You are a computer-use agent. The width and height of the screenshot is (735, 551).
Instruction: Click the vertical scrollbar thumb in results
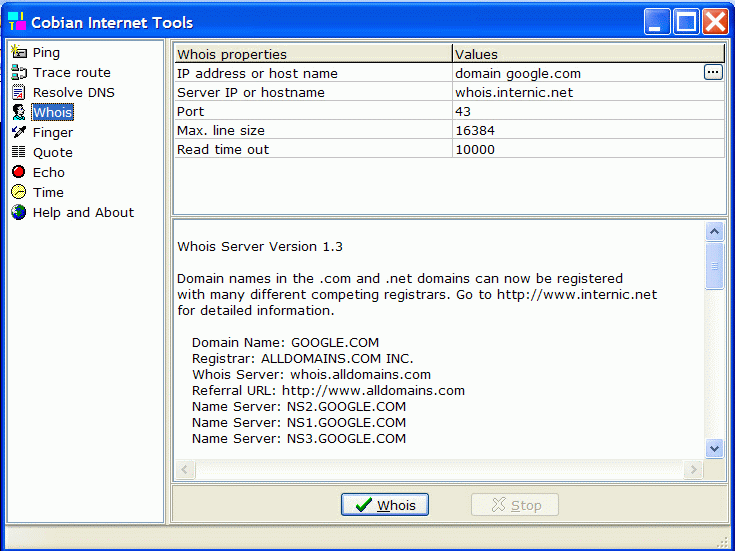(x=714, y=266)
